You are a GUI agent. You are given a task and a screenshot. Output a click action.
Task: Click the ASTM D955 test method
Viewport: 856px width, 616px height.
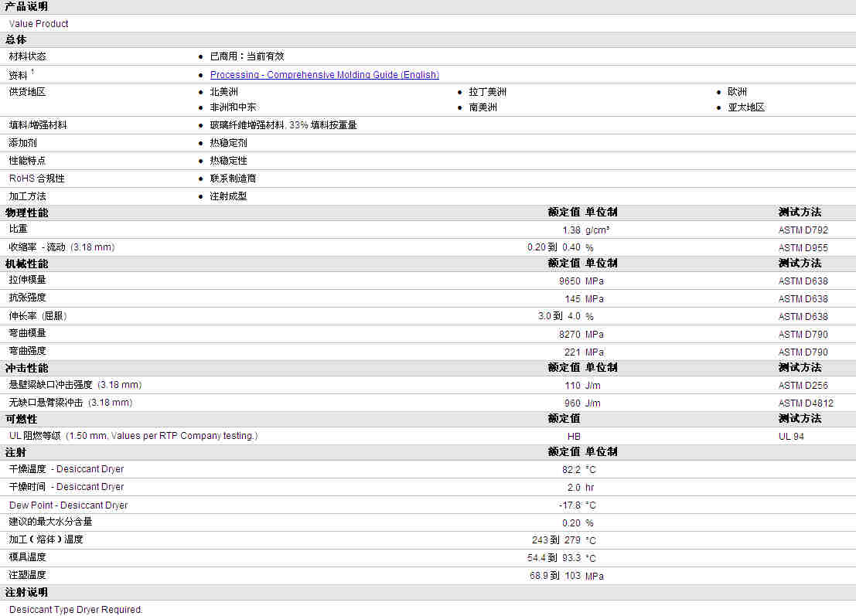[803, 247]
